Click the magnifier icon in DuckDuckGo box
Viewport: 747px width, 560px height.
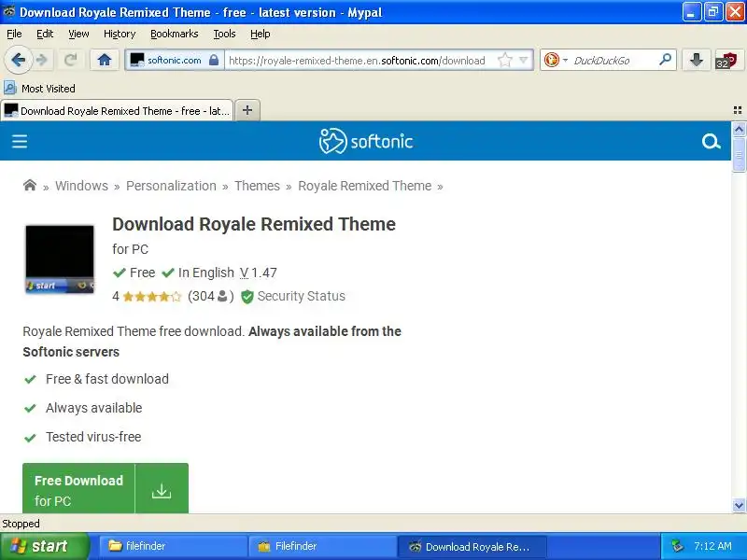pos(665,60)
